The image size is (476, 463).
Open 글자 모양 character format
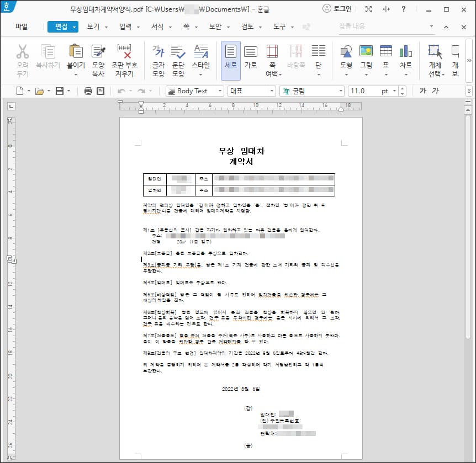(158, 51)
